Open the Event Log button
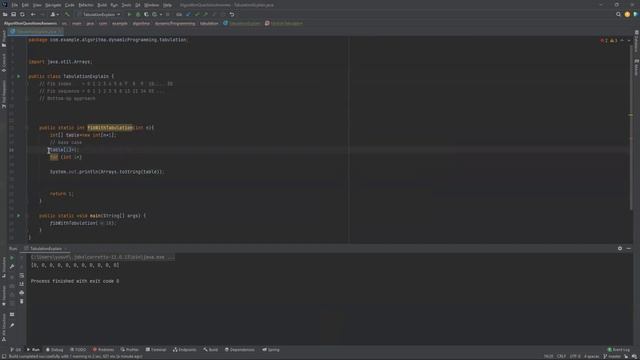 click(619, 350)
